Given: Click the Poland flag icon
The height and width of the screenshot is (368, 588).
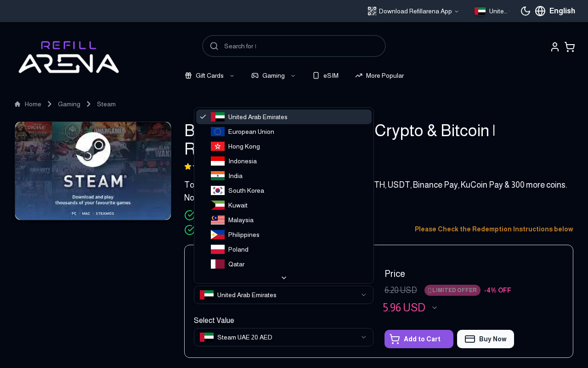Looking at the screenshot, I should point(218,249).
